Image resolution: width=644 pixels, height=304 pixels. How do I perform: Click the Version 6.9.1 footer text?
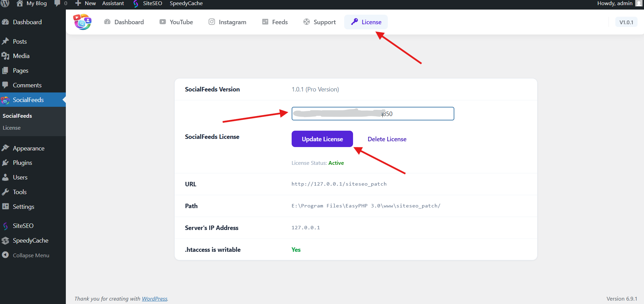(x=622, y=299)
